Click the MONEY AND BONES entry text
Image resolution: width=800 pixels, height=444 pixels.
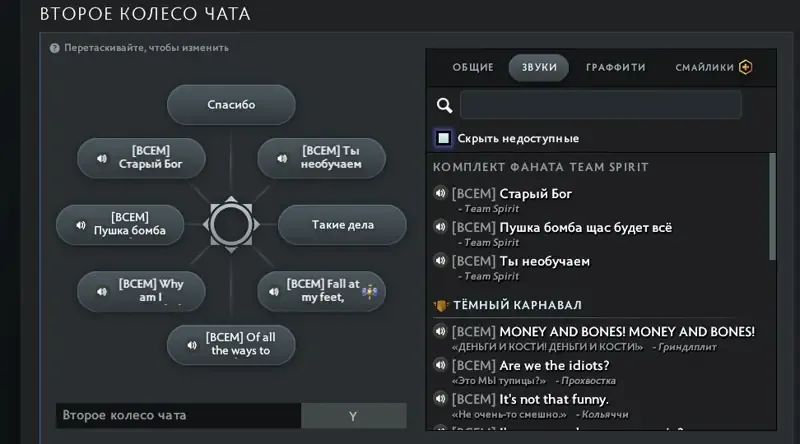coord(627,332)
